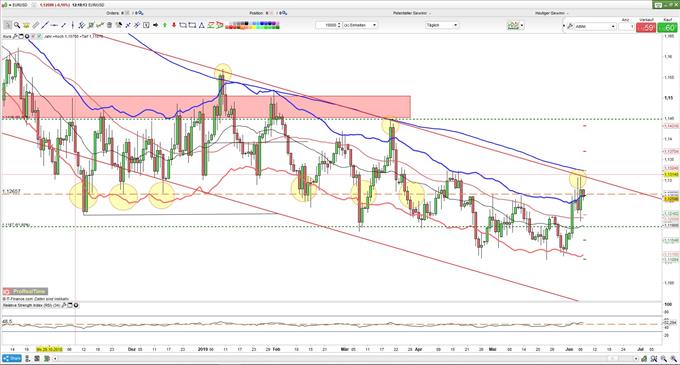Choose the triangle drawing tool
Screen dimensions: 680x365
pos(201,25)
